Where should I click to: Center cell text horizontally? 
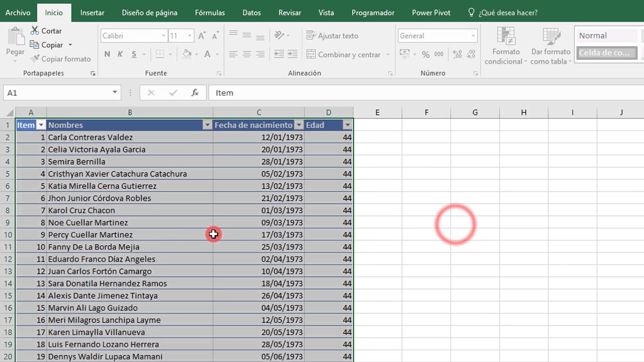click(247, 54)
